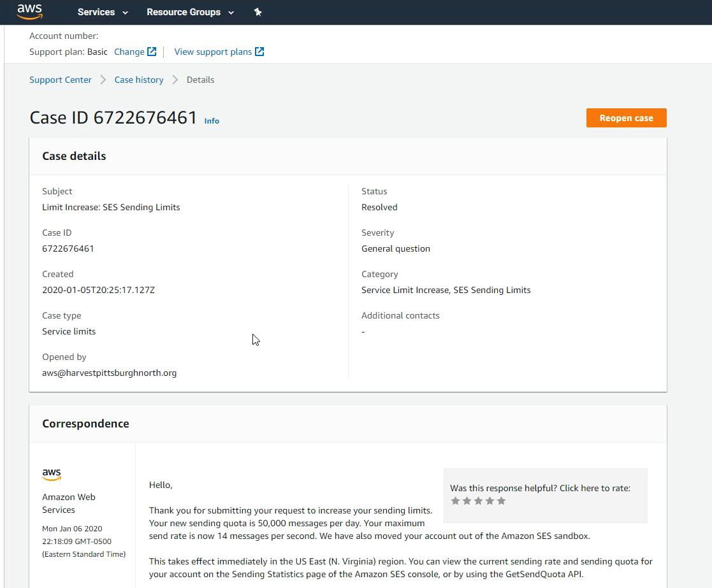
Task: Click the Reopen case button
Action: pos(626,118)
